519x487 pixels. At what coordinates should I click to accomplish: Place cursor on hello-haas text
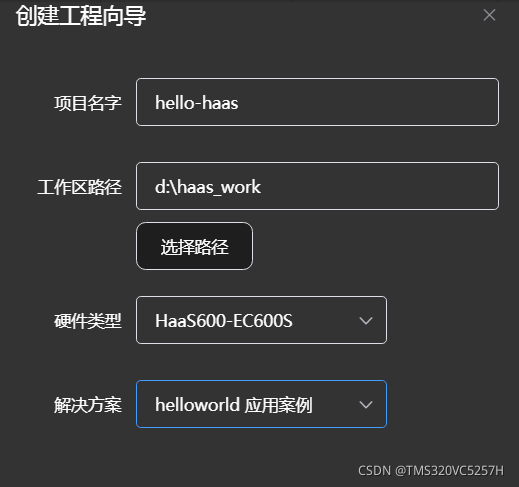click(x=197, y=103)
